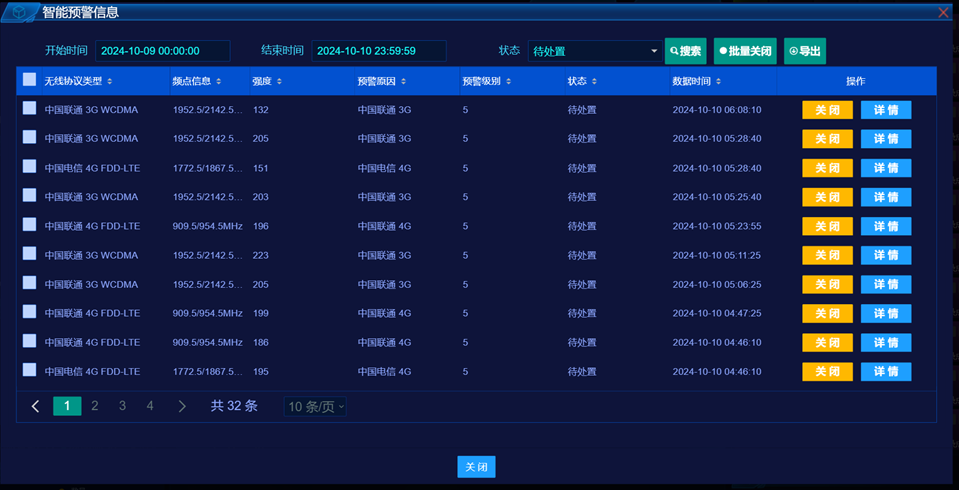Click the 强度 value 132
Image resolution: width=959 pixels, height=490 pixels.
tap(261, 110)
